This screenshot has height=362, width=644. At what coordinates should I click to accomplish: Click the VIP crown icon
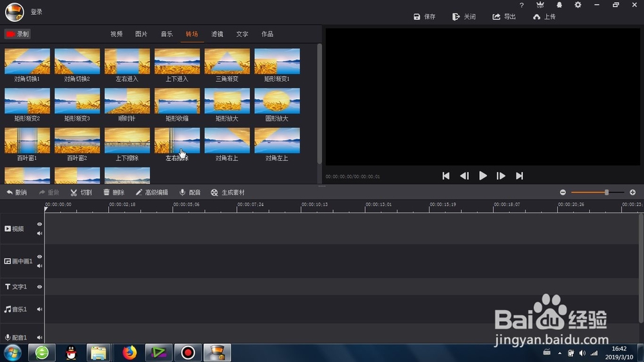540,5
